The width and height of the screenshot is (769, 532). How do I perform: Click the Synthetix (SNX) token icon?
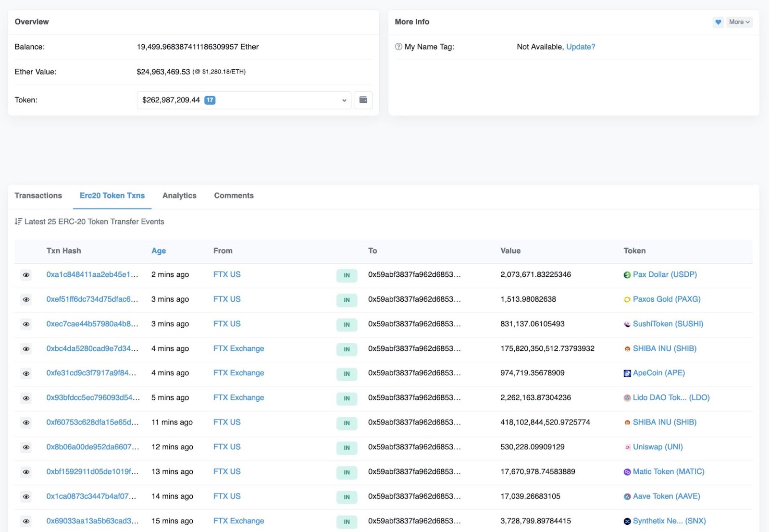627,521
